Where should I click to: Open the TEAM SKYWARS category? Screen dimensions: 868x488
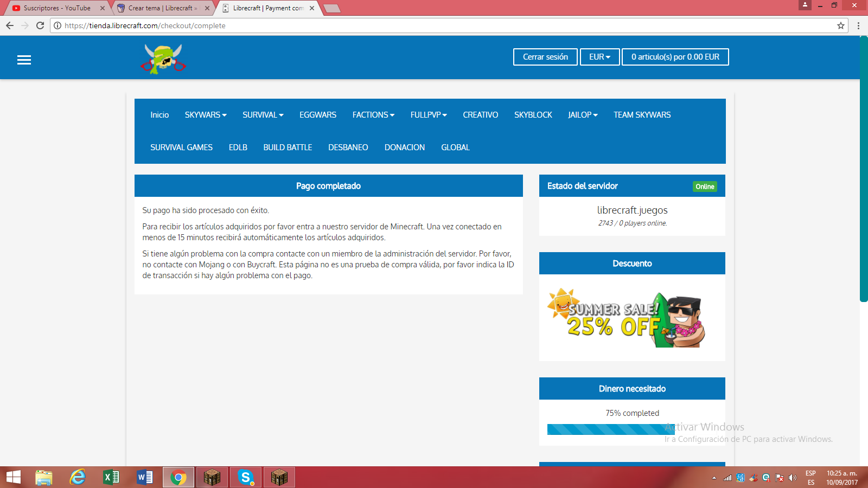pos(642,115)
